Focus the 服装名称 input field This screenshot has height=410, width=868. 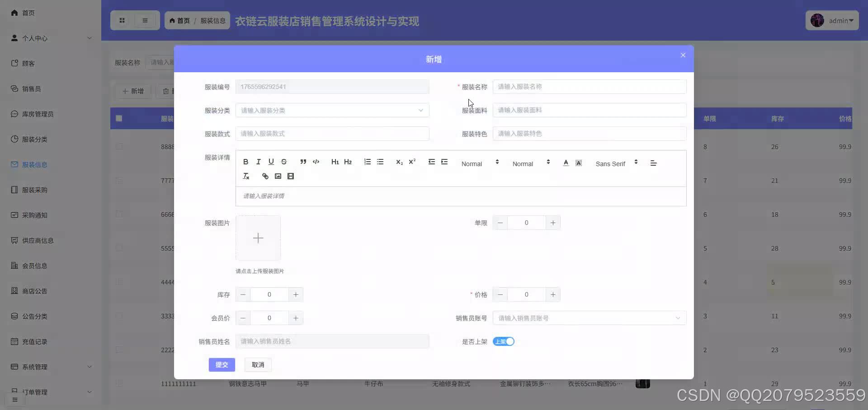point(590,87)
